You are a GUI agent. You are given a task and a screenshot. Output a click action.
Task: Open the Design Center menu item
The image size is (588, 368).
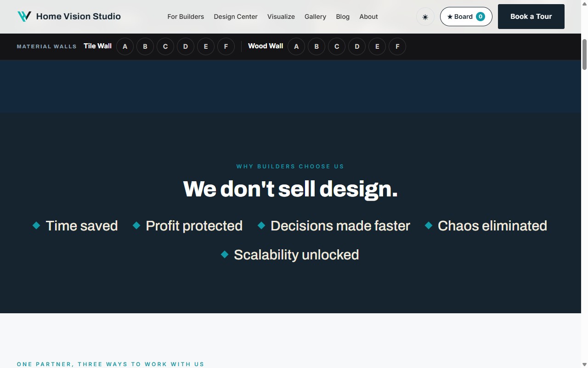tap(236, 17)
